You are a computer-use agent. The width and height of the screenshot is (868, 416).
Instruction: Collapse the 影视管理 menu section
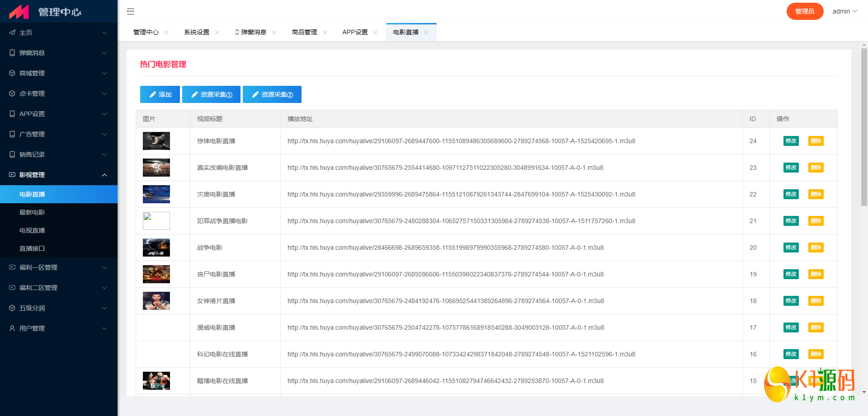104,175
